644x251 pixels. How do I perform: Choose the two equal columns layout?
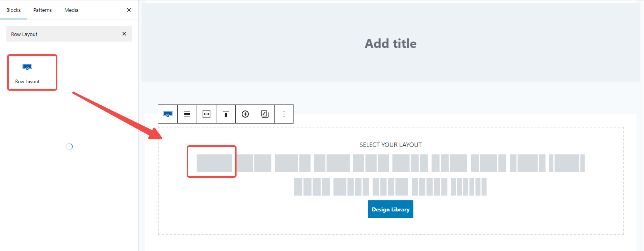254,164
